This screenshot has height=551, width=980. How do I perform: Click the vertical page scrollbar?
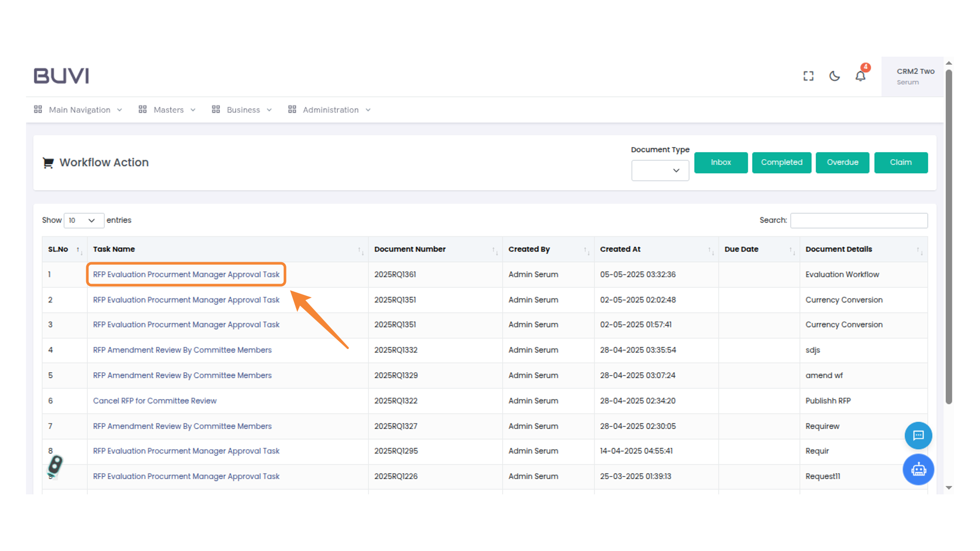point(948,235)
